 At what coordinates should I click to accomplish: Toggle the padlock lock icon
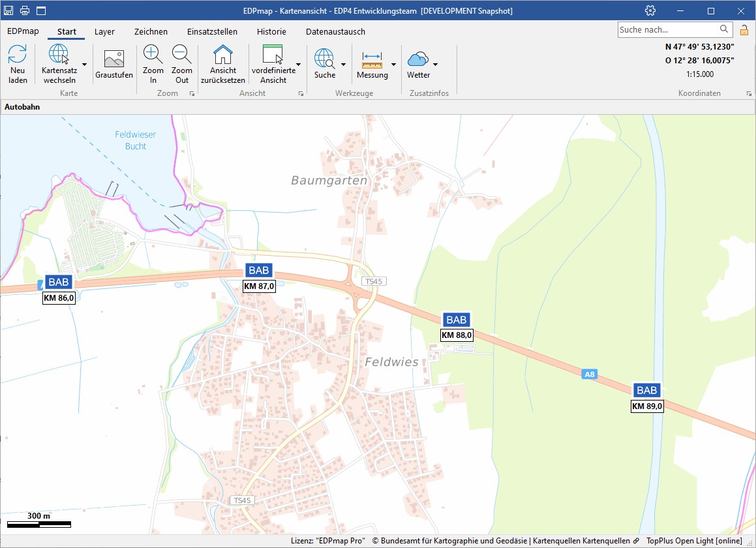tap(744, 30)
